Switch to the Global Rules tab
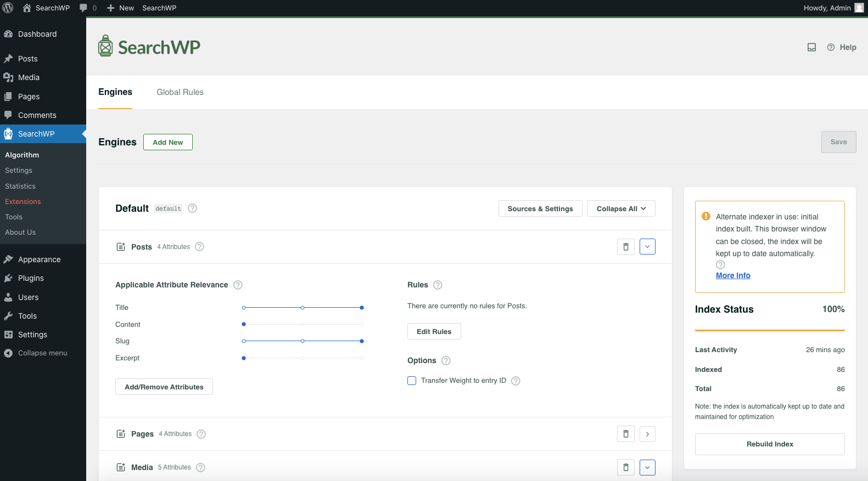 (x=180, y=92)
